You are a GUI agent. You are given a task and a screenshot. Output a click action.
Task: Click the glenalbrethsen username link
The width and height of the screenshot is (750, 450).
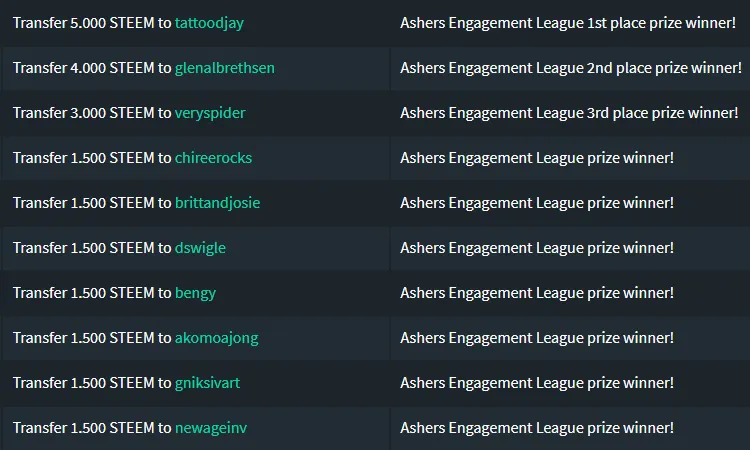225,68
